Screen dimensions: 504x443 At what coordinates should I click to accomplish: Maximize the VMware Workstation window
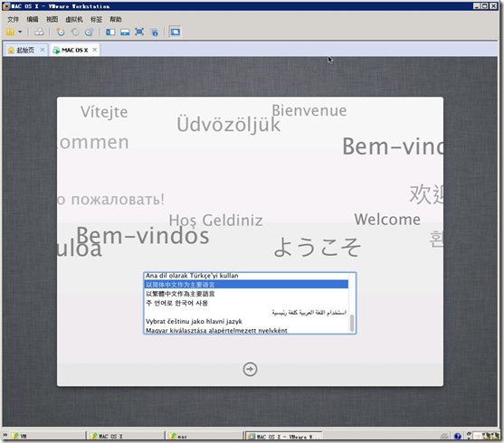(485, 5)
